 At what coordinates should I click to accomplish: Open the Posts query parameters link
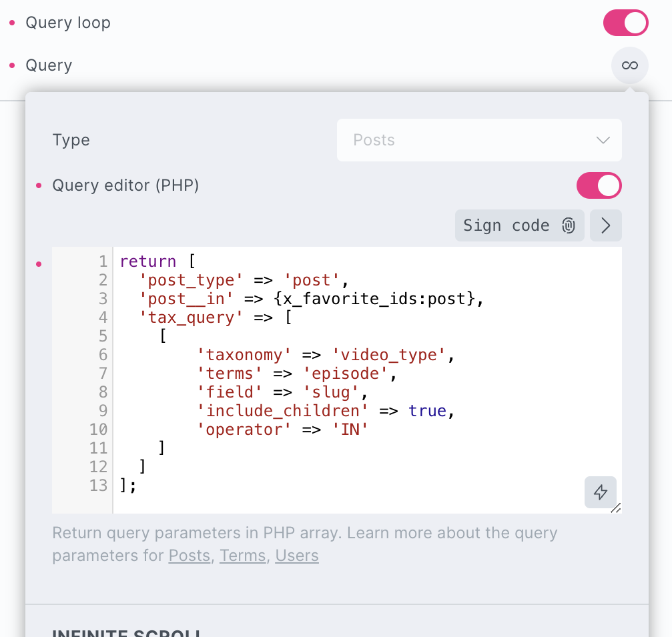pyautogui.click(x=189, y=556)
